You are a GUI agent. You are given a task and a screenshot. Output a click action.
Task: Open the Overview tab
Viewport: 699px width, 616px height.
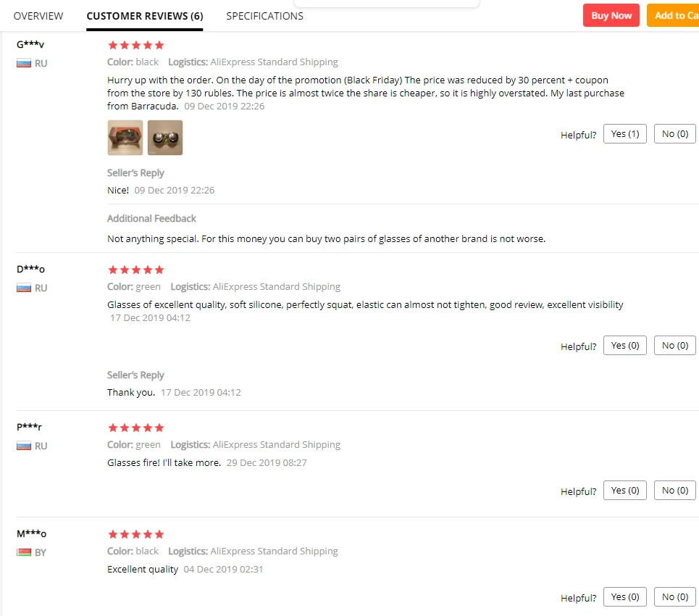[x=38, y=16]
